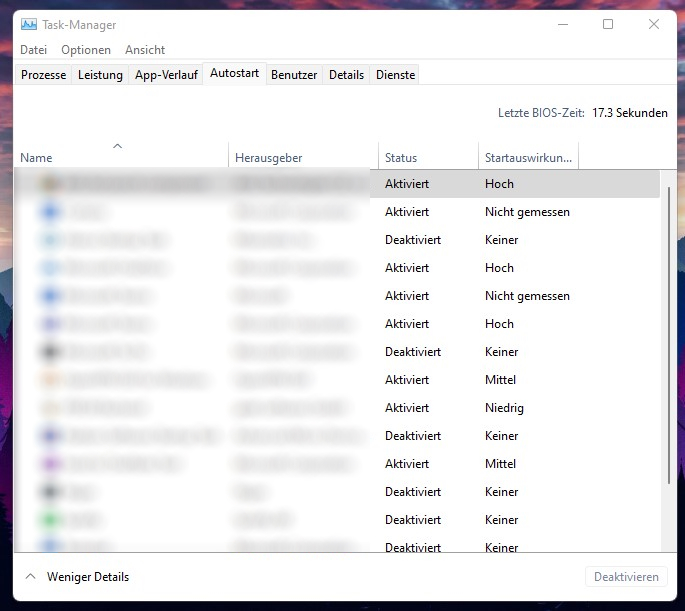Go to the App-Verlauf tab
The image size is (685, 611).
click(x=165, y=75)
